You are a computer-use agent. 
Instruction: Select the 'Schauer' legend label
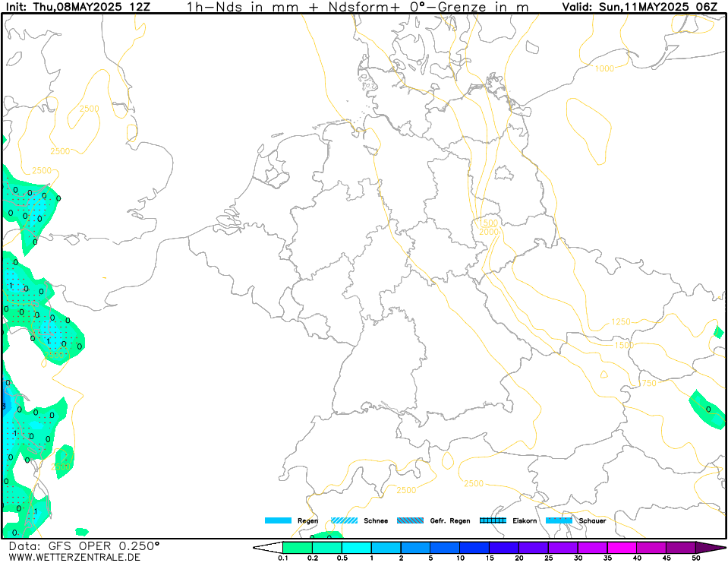click(x=592, y=520)
